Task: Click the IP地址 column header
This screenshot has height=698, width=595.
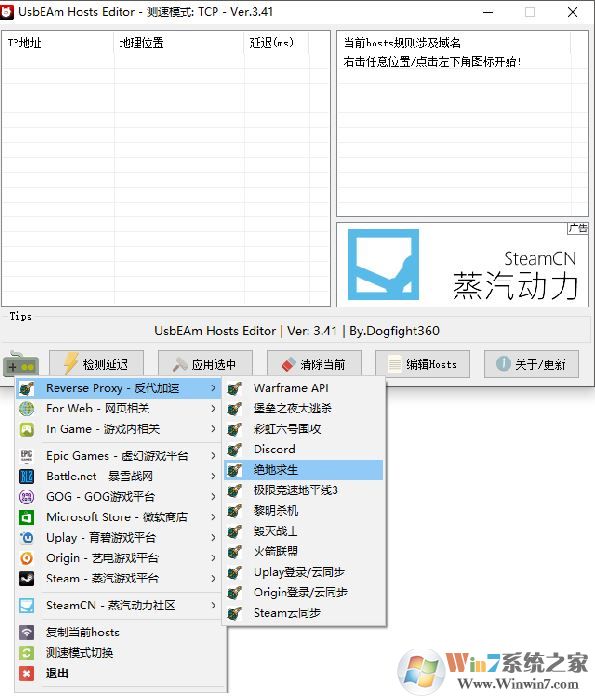Action: (x=58, y=43)
